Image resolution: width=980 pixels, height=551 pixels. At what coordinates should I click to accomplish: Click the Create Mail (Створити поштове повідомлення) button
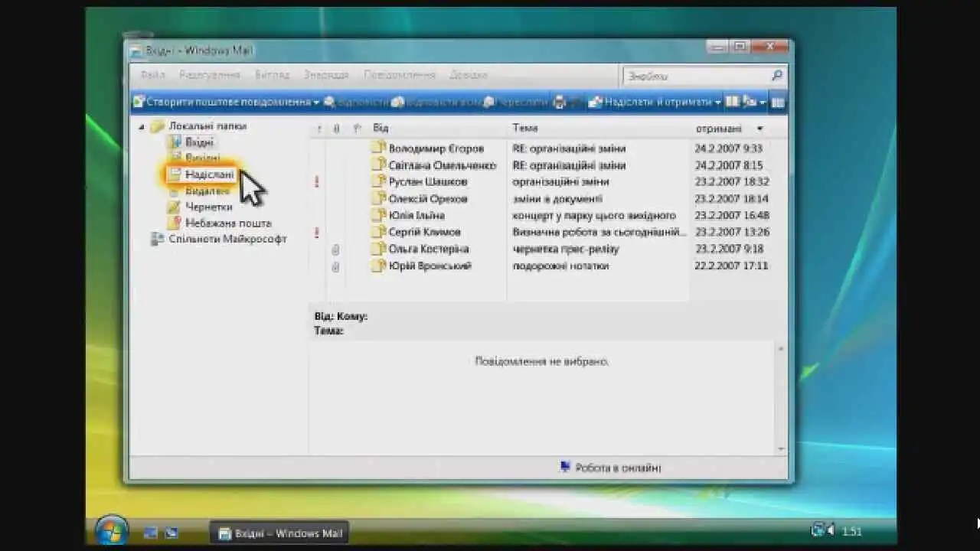point(221,102)
